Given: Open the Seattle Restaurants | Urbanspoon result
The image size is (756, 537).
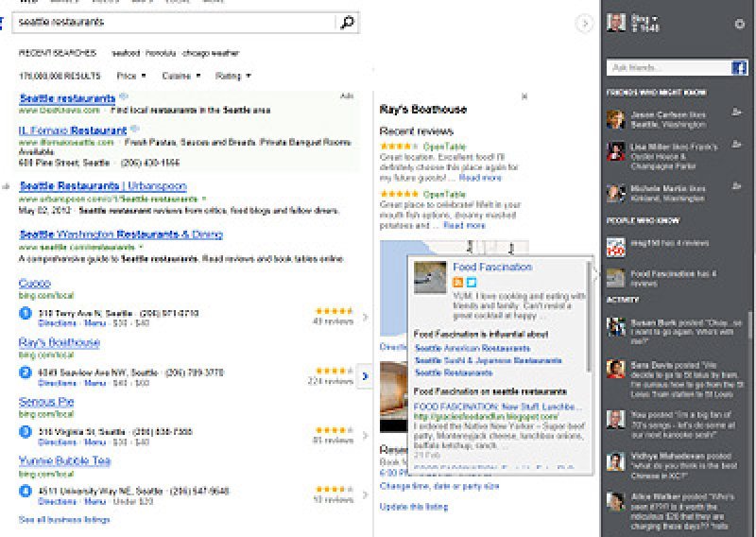Looking at the screenshot, I should [103, 185].
